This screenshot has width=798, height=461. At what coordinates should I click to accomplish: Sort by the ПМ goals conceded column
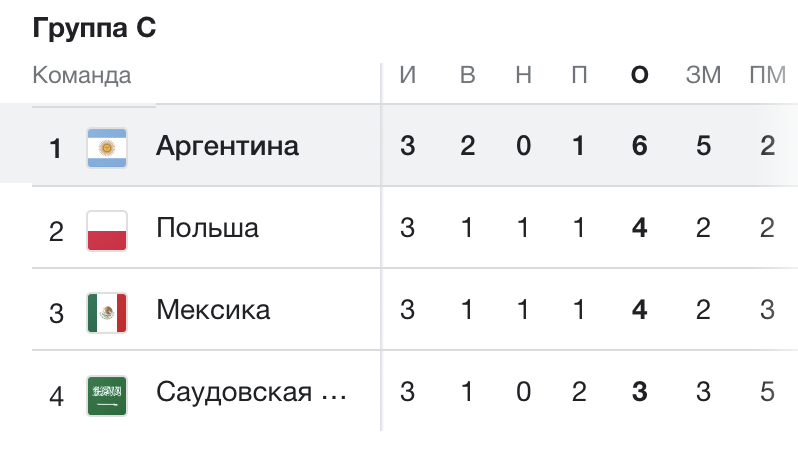(x=767, y=75)
